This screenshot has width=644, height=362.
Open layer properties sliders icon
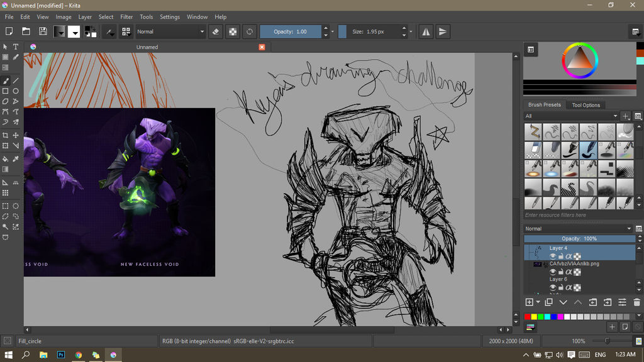point(622,302)
